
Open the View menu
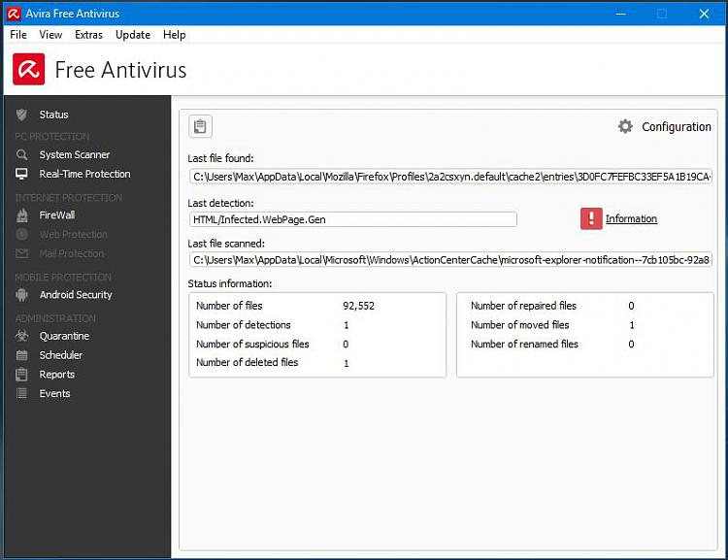point(50,35)
